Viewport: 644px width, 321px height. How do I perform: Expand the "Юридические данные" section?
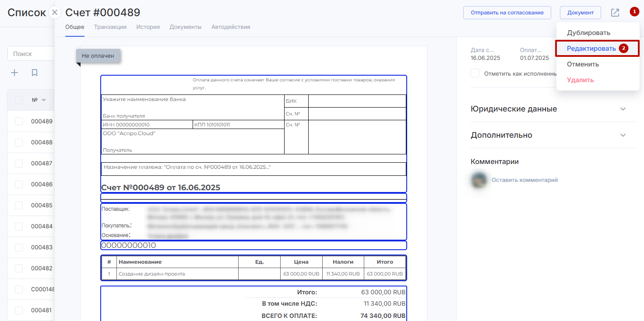623,109
